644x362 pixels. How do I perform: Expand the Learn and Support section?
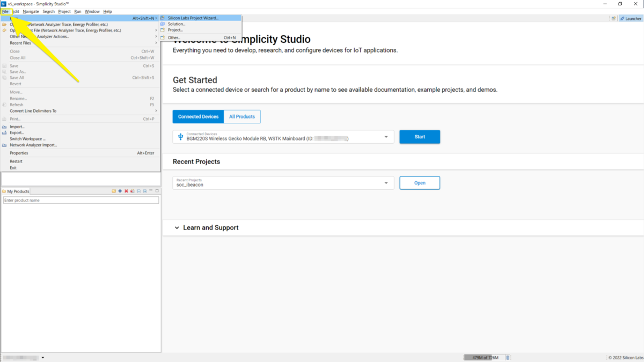[x=207, y=227]
